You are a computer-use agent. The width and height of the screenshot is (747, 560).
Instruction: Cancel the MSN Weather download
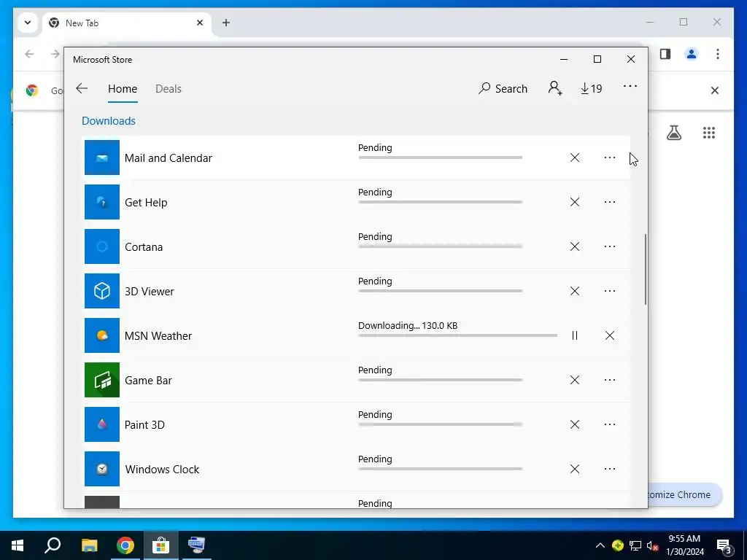609,335
